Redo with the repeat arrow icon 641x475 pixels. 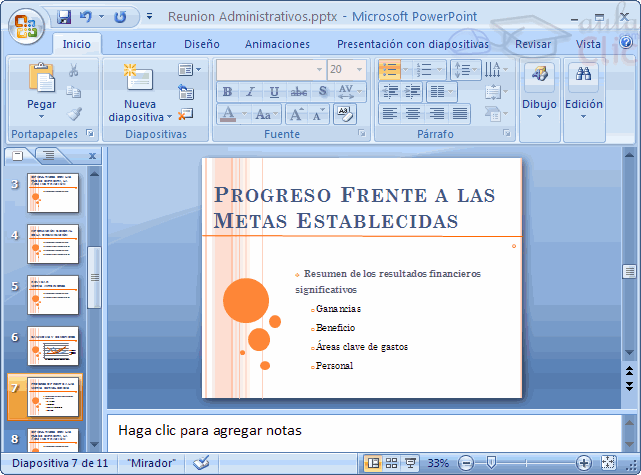(x=121, y=17)
